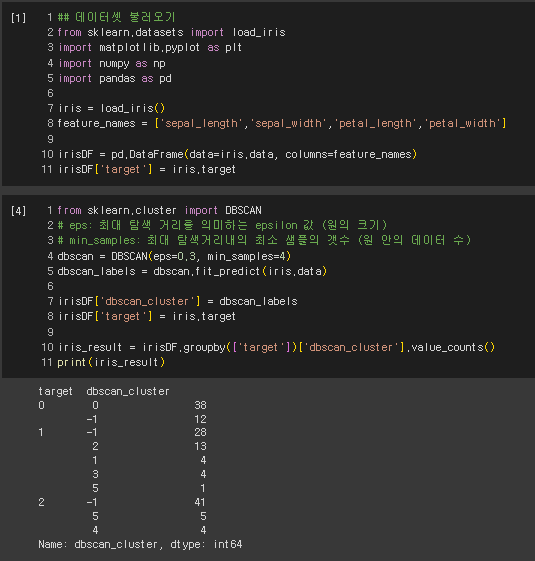Click the '# min_samples:' comment line
This screenshot has height=561, width=535.
[264, 240]
